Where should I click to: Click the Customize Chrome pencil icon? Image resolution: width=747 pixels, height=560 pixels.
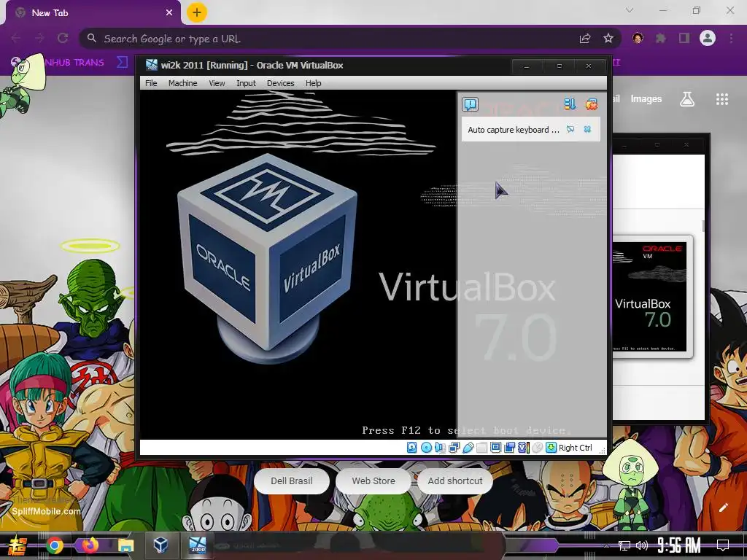click(x=723, y=507)
